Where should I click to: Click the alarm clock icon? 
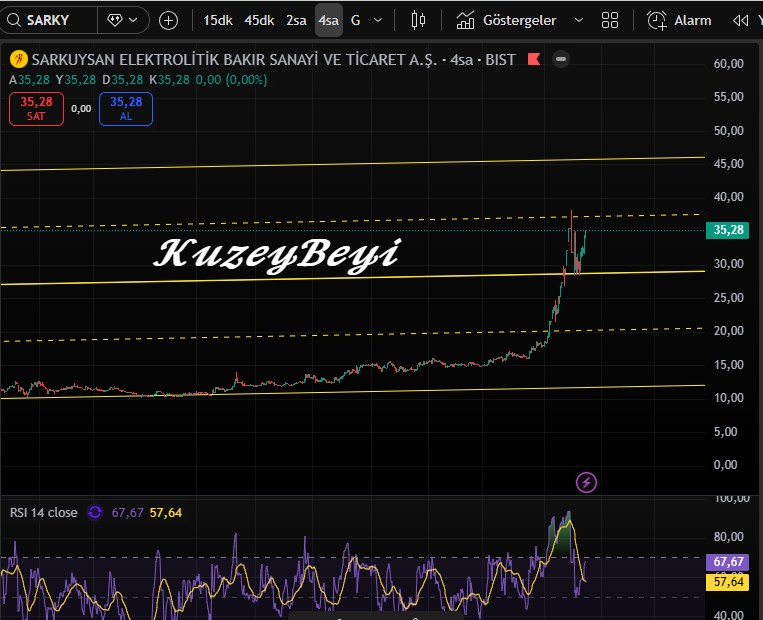point(656,20)
